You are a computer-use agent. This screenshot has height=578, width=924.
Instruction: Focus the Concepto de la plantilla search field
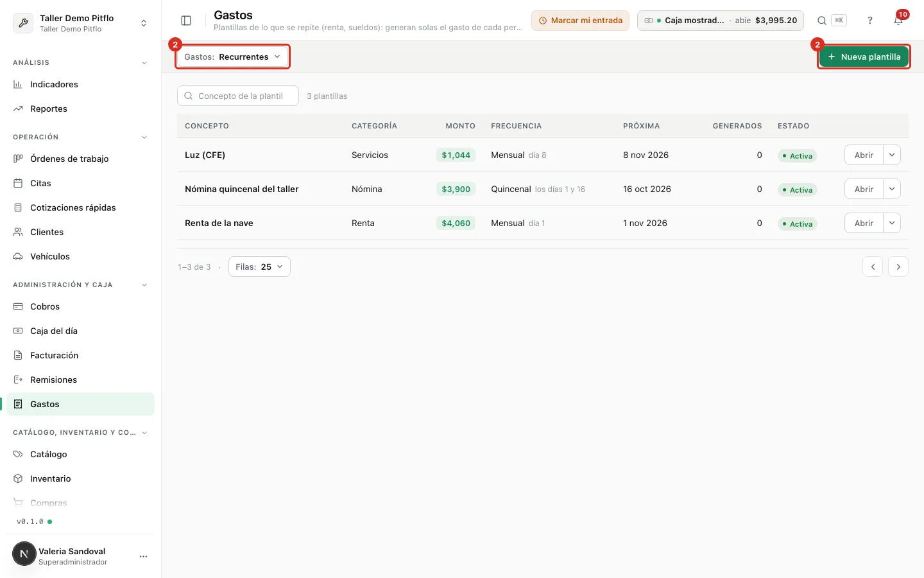pyautogui.click(x=238, y=96)
